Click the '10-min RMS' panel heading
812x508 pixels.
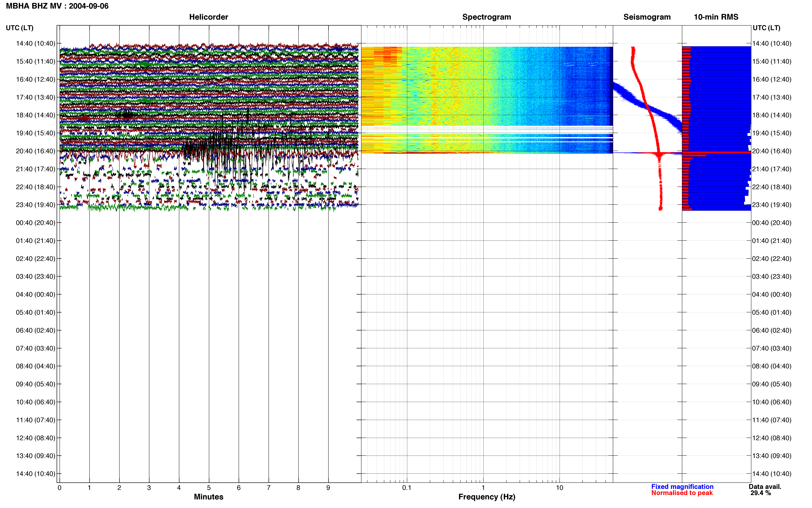pos(716,17)
